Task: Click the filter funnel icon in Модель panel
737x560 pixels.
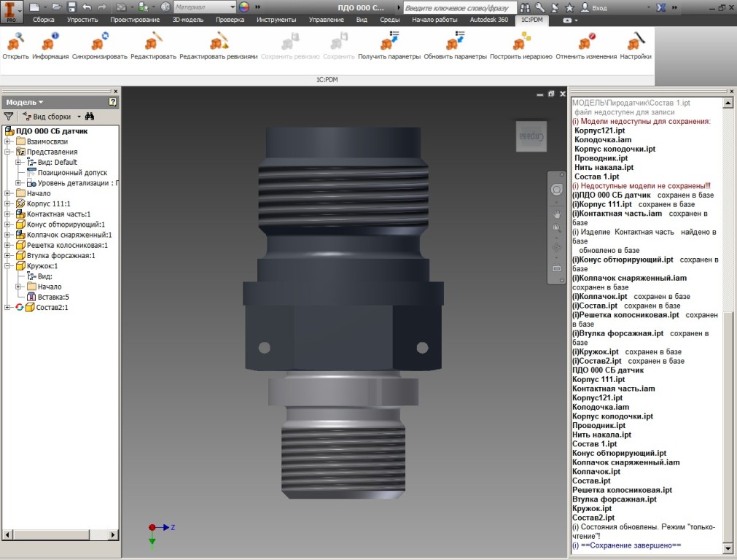Action: click(x=9, y=117)
